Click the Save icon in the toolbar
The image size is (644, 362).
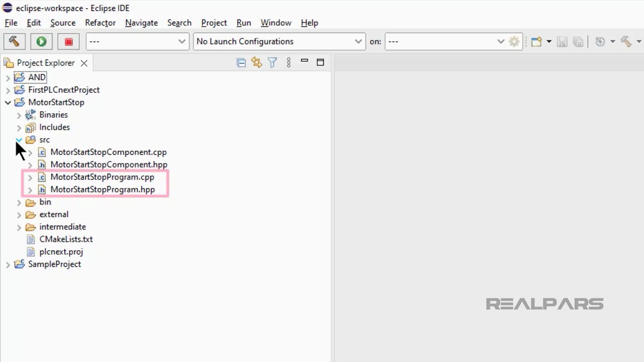point(562,42)
